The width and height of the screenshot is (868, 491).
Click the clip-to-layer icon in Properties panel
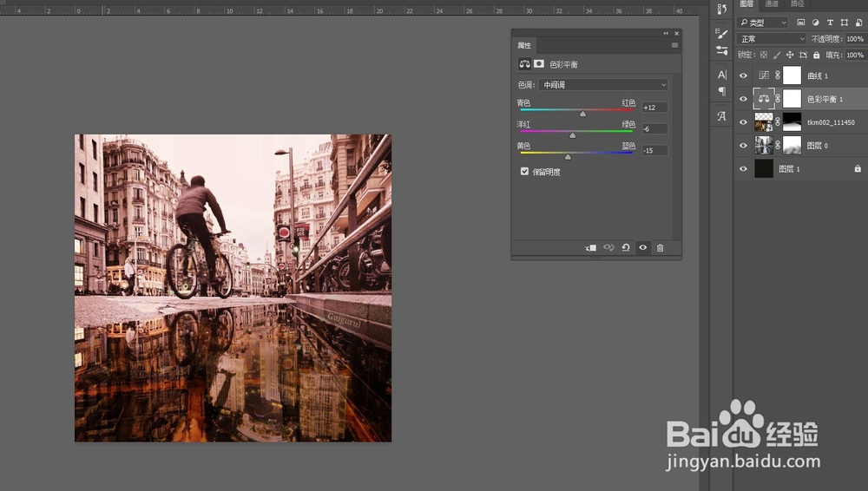click(591, 248)
